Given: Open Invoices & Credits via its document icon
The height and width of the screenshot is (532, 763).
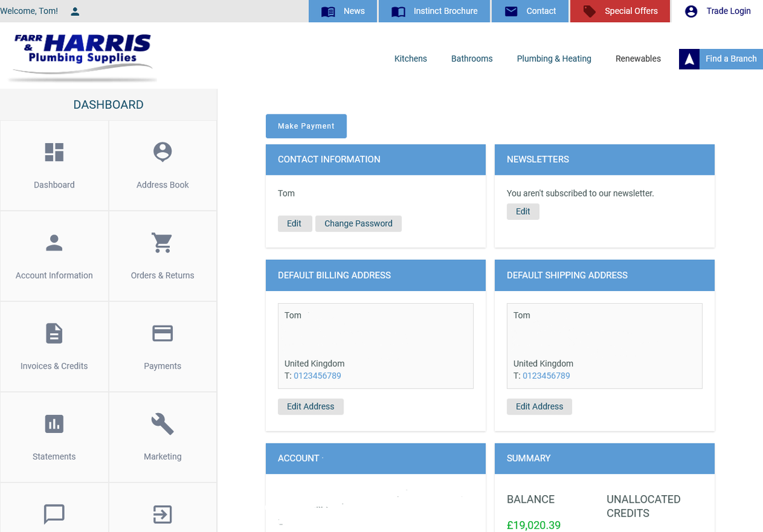Looking at the screenshot, I should [x=54, y=333].
